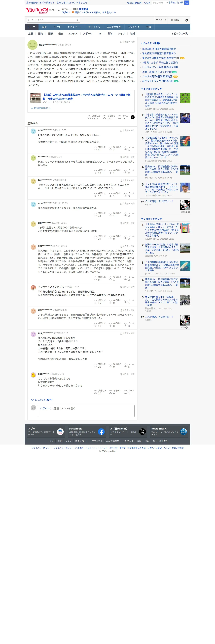Click the キーワードを入力 search field
This screenshot has width=215, height=644.
tap(50, 20)
